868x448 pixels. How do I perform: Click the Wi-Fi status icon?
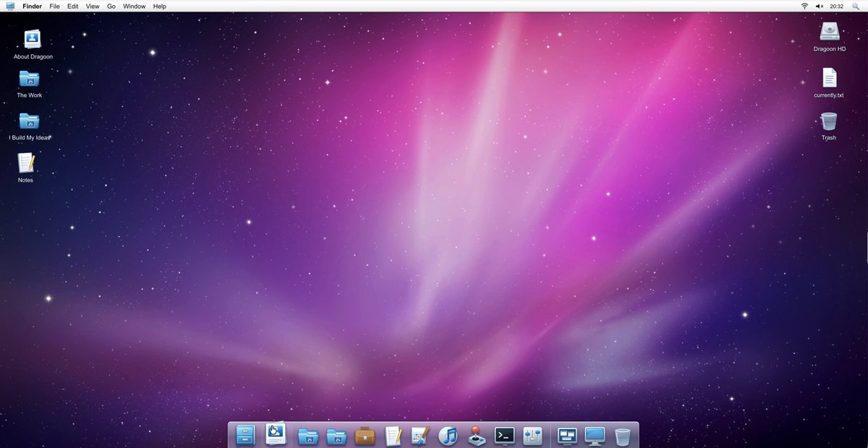coord(804,7)
